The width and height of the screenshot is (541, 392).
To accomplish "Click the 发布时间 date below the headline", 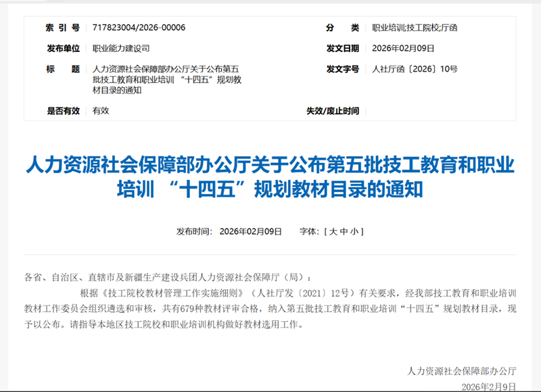I will (250, 231).
